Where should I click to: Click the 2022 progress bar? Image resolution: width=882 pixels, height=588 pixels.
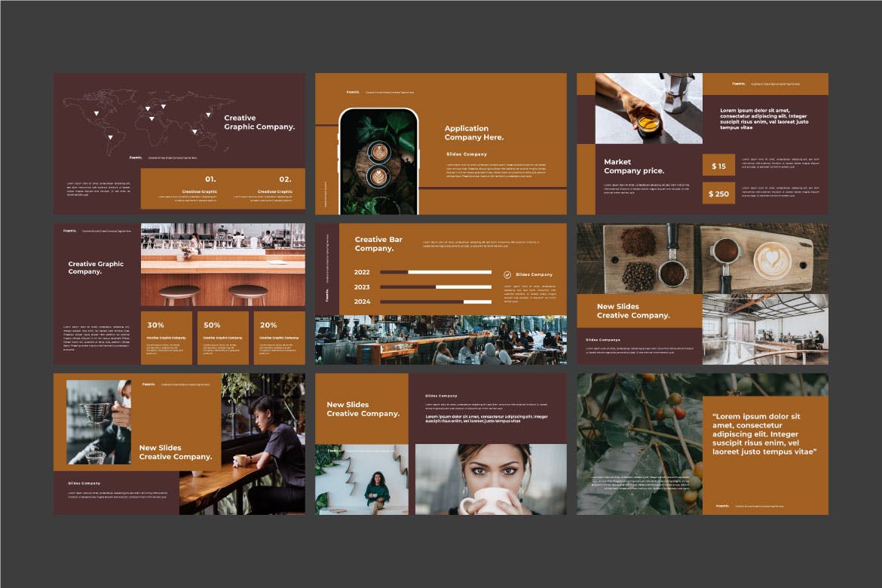[435, 272]
